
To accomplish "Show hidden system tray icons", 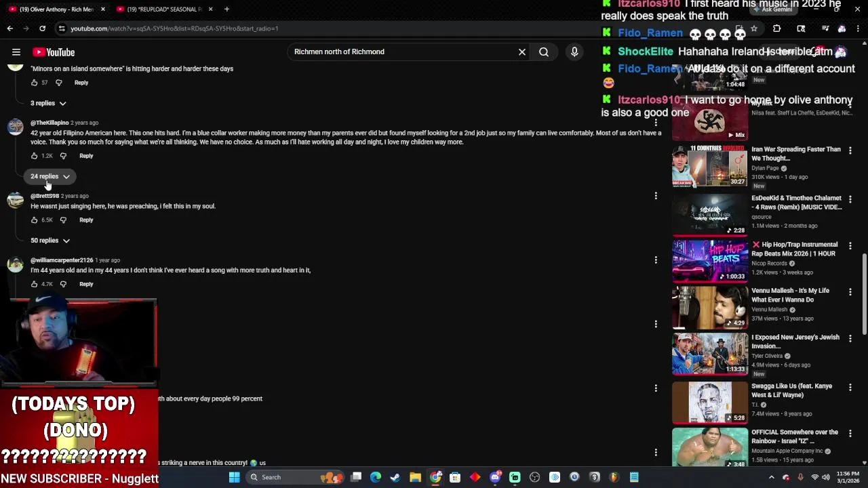I will click(771, 477).
